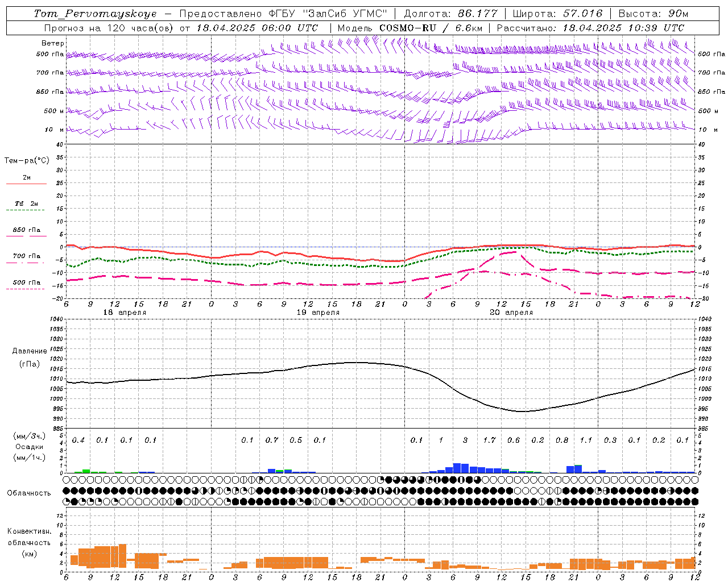Image resolution: width=728 pixels, height=582 pixels.
Task: Click the date label 18 апреля
Action: (125, 313)
